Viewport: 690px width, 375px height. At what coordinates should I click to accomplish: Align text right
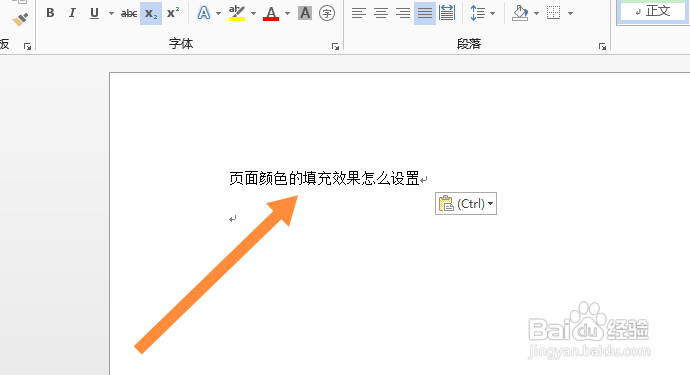[403, 13]
